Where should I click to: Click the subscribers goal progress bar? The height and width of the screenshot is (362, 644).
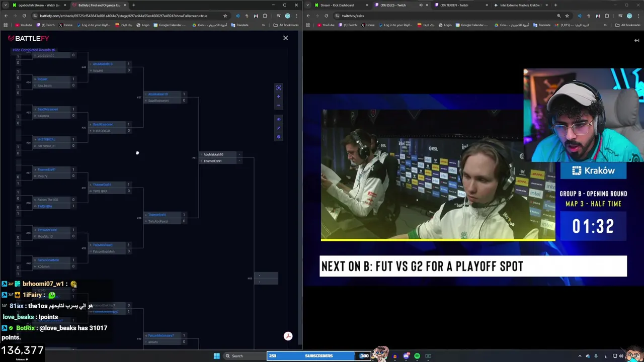[318, 356]
